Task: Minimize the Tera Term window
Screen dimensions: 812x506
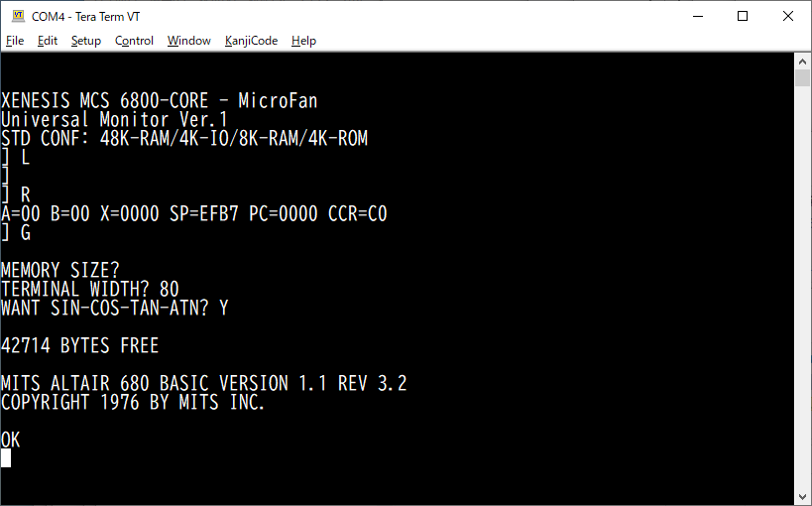Action: (x=698, y=16)
